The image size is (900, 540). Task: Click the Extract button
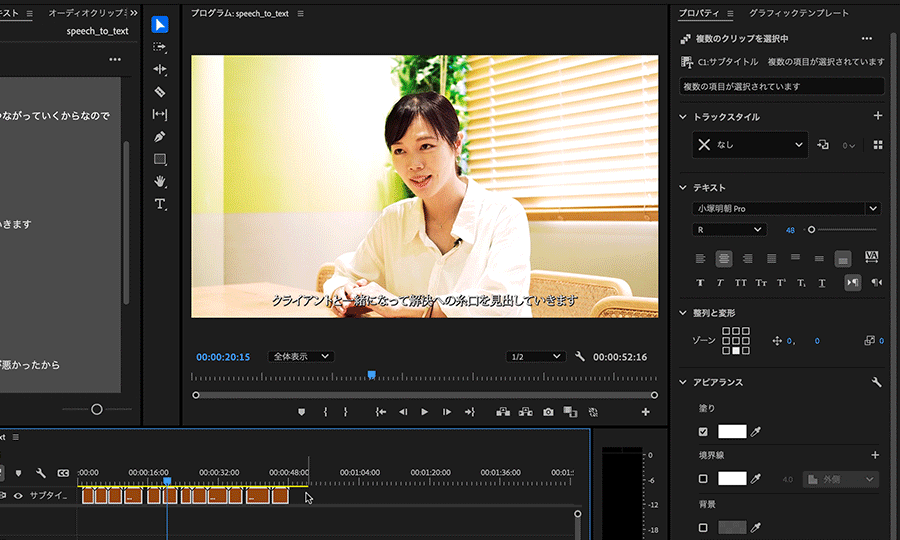pos(525,412)
